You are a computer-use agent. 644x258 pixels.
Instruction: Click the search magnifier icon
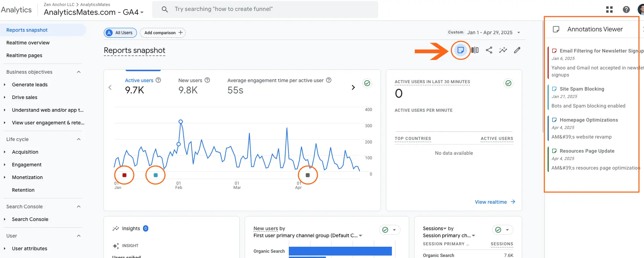pyautogui.click(x=165, y=9)
